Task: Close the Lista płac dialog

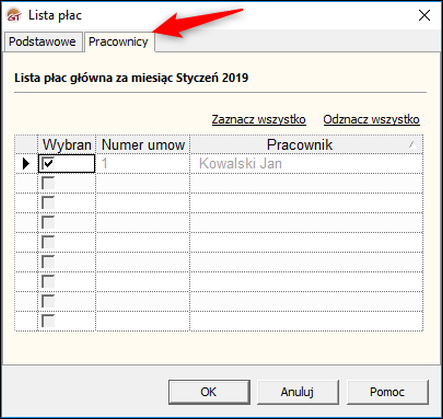Action: (x=424, y=15)
